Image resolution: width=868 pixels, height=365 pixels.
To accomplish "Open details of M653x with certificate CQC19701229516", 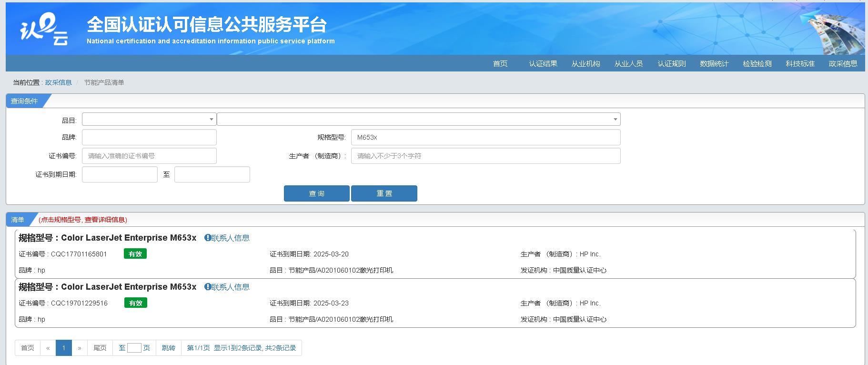I will point(129,287).
